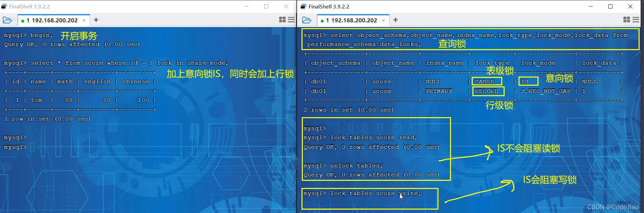Switch to grid layout in left window
This screenshot has height=213, width=644.
[282, 20]
